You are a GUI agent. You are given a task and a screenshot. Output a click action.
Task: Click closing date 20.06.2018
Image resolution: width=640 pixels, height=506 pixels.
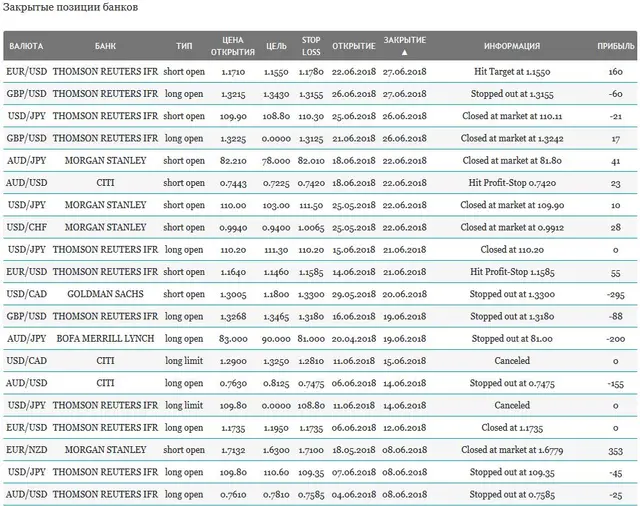[x=404, y=294]
